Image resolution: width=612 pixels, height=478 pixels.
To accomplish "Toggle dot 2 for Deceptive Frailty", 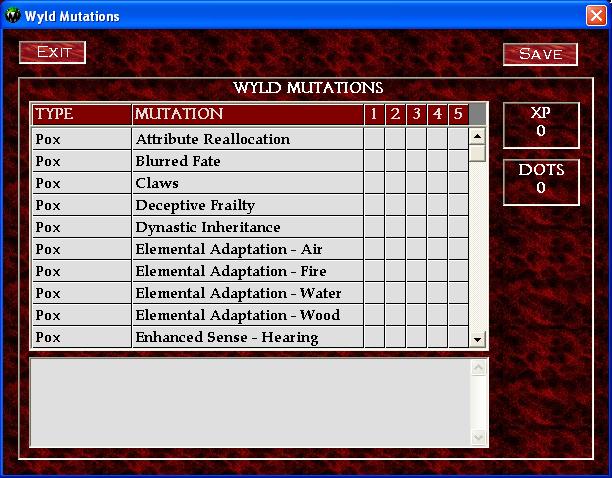I will click(395, 205).
